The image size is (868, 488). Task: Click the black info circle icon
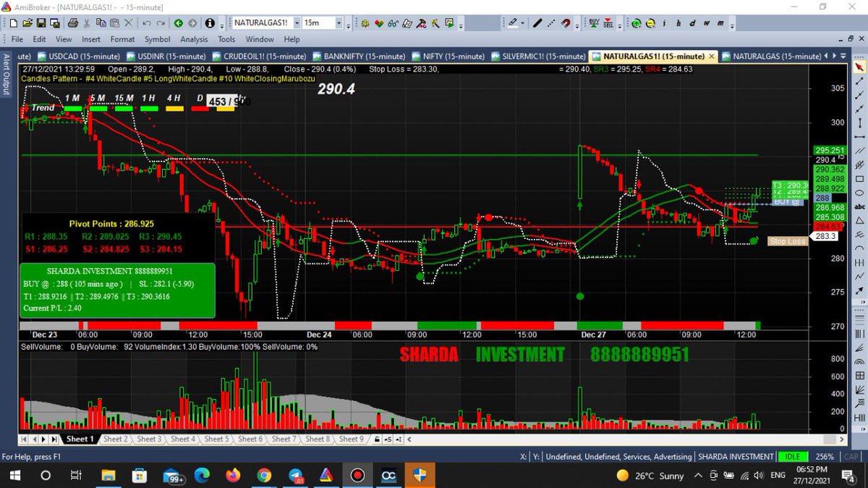coord(210,23)
